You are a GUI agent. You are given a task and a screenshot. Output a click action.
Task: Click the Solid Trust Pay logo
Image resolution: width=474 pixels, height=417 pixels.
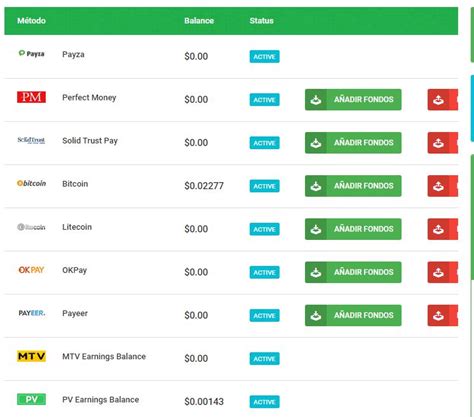coord(31,140)
